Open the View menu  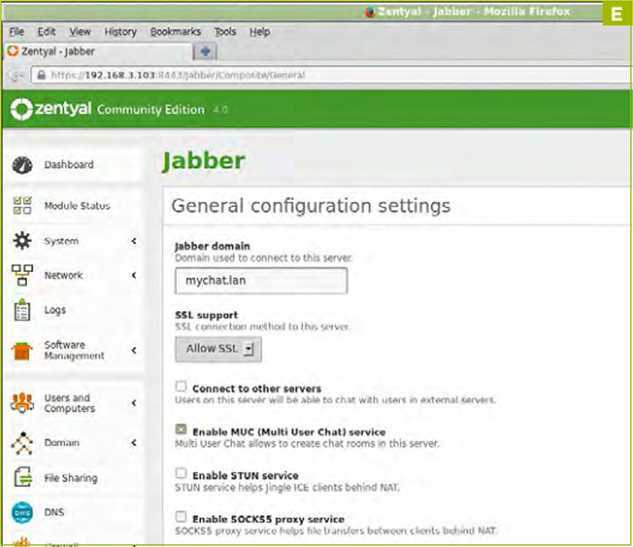[80, 31]
